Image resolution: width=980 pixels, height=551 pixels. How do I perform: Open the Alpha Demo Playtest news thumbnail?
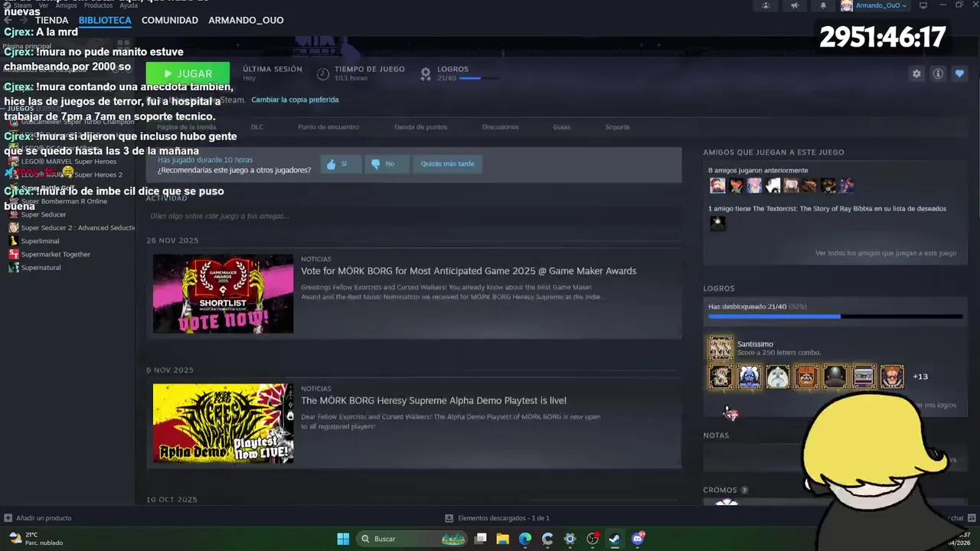pos(223,423)
